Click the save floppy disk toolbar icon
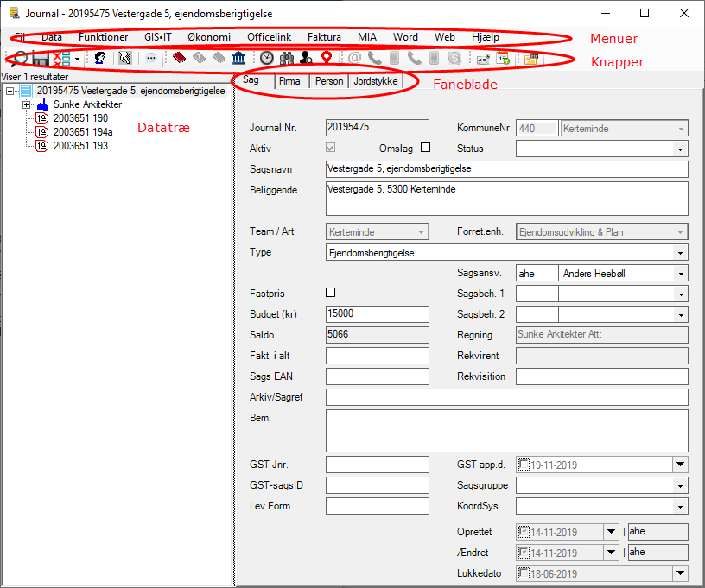The width and height of the screenshot is (705, 588). click(x=40, y=59)
